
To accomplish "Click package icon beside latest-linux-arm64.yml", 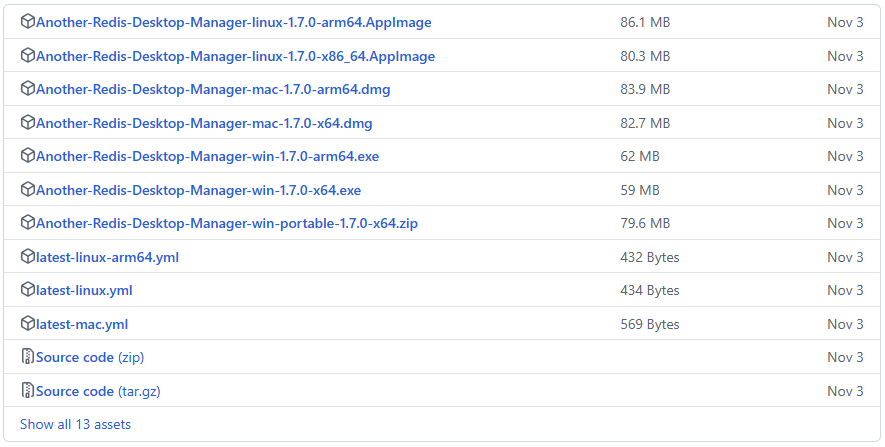I will pyautogui.click(x=27, y=256).
